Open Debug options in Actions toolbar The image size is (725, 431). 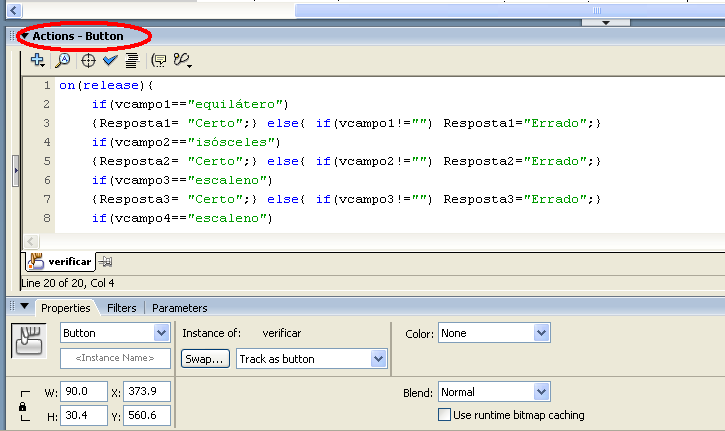click(x=182, y=60)
